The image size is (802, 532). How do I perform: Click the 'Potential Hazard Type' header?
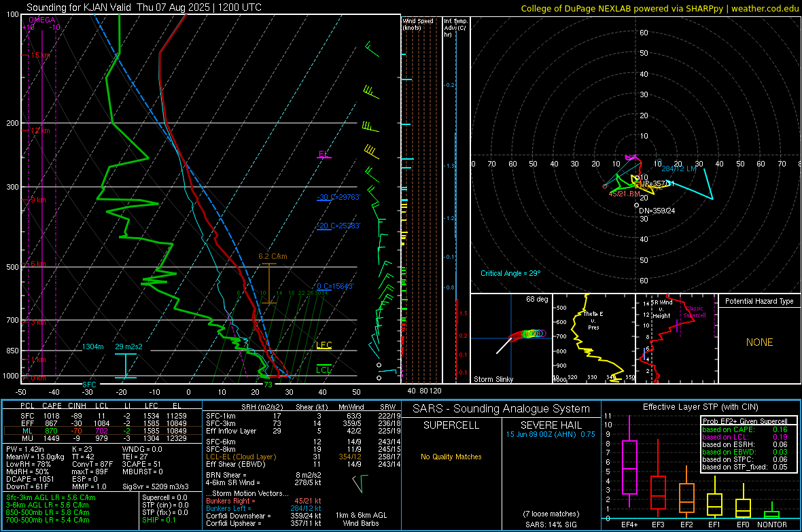point(759,301)
